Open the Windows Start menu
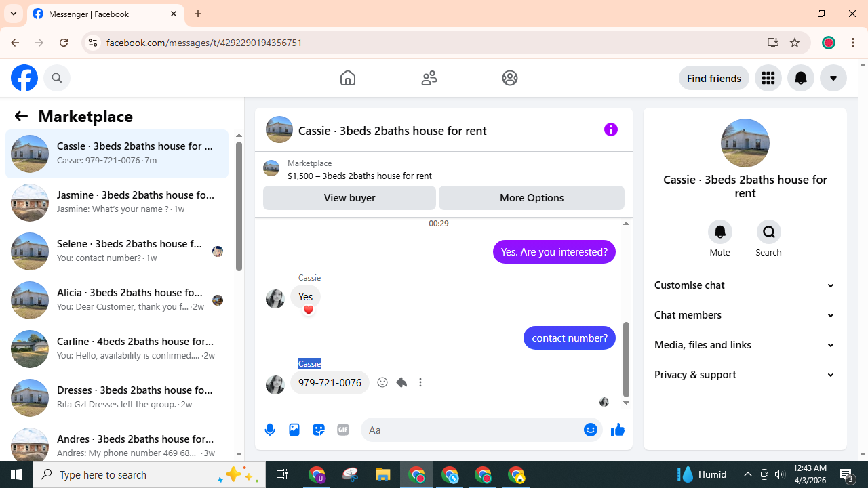The height and width of the screenshot is (488, 868). point(16,474)
